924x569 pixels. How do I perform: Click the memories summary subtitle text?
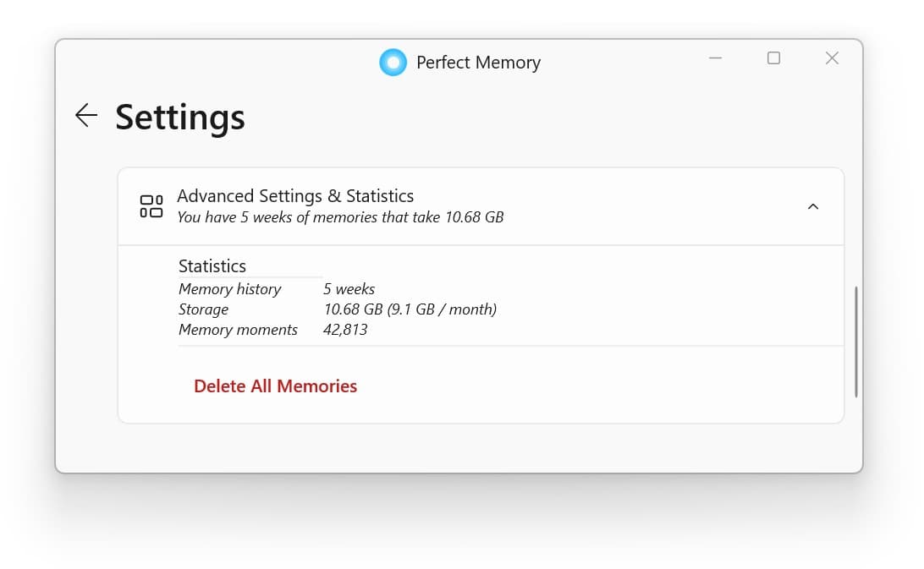click(339, 217)
